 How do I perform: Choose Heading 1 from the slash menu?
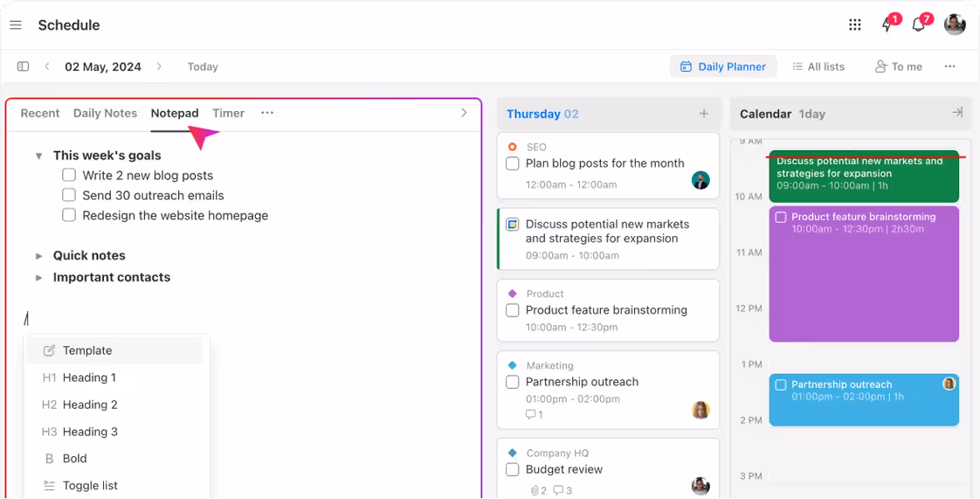point(89,378)
